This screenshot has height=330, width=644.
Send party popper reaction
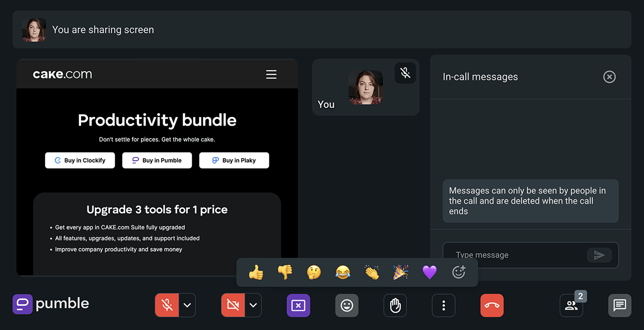point(401,272)
